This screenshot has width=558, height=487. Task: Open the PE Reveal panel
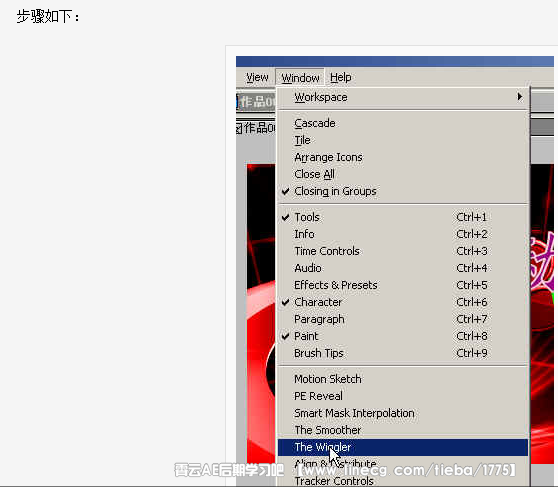pos(403,396)
